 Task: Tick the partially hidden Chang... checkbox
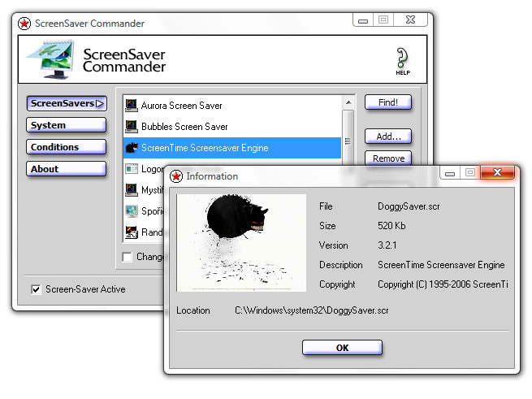(x=128, y=257)
